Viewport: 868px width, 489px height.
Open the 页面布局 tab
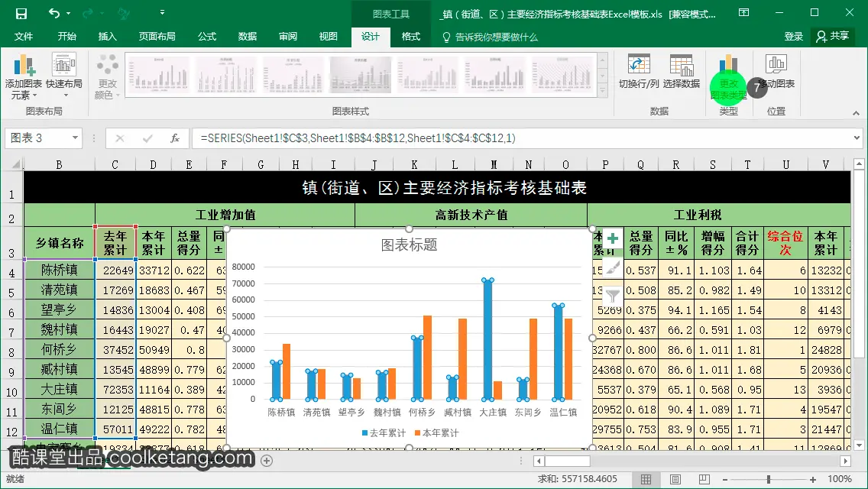click(x=157, y=36)
